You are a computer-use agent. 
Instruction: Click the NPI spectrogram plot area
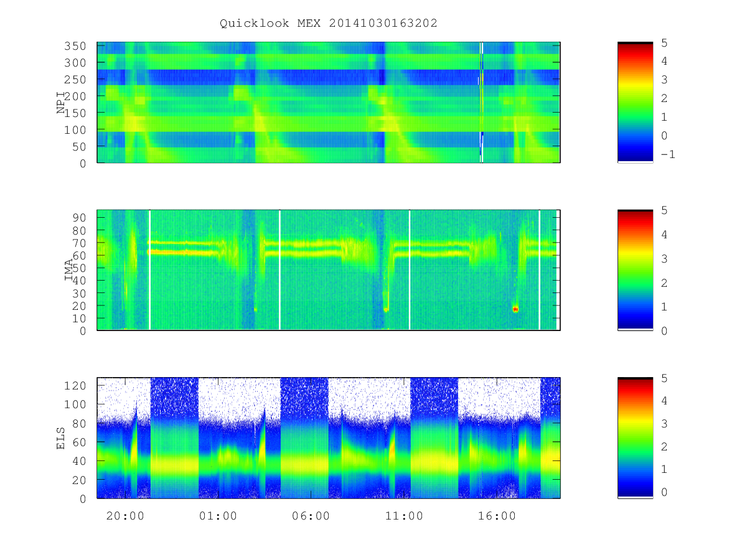329,103
